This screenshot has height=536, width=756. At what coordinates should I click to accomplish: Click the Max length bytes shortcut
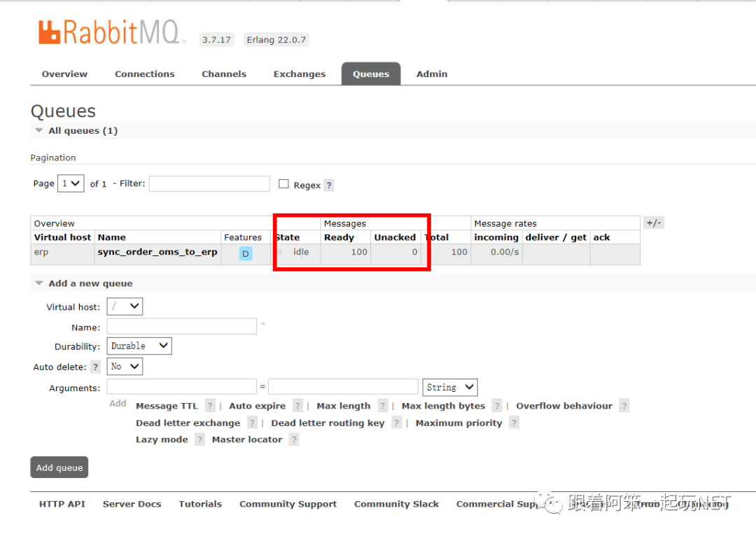pos(444,406)
